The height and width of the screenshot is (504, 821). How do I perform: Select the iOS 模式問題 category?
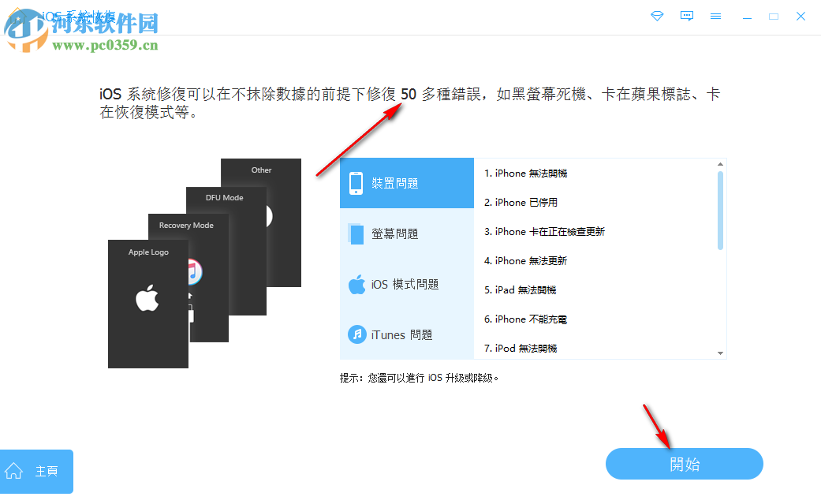(x=406, y=284)
